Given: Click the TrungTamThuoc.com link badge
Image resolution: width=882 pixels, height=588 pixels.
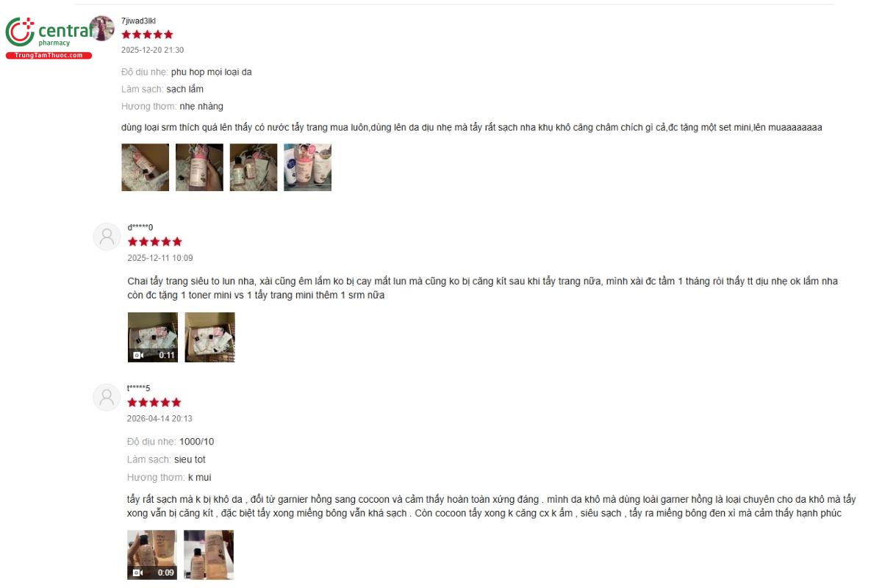Looking at the screenshot, I should (49, 56).
